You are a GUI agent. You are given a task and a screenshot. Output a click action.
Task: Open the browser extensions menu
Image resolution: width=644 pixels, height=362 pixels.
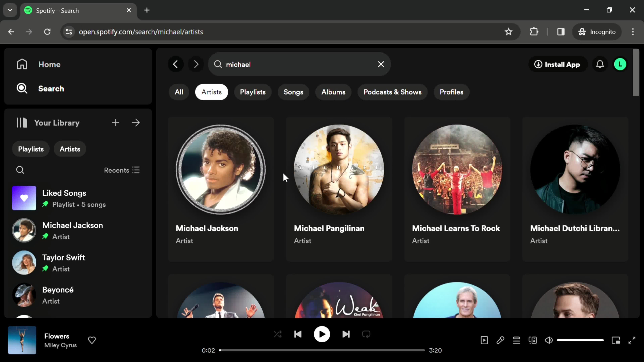[534, 32]
